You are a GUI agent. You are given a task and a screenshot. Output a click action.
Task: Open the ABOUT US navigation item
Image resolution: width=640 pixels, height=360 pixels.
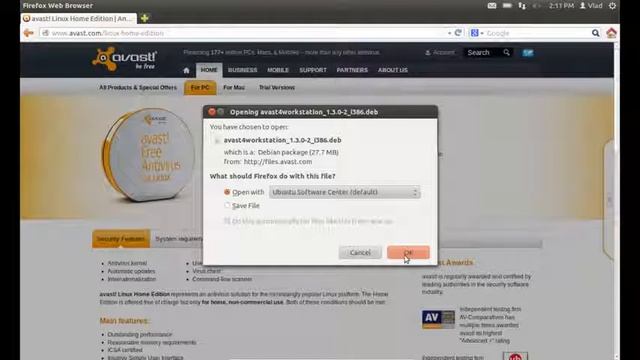tap(393, 70)
